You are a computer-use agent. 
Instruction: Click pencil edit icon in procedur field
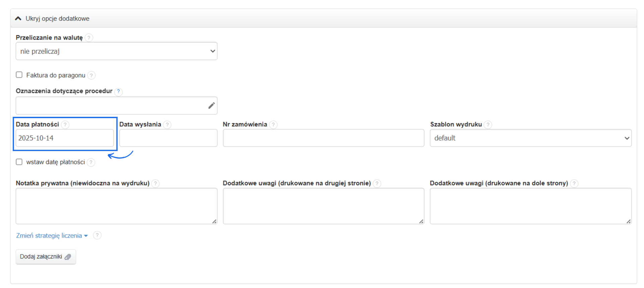211,105
